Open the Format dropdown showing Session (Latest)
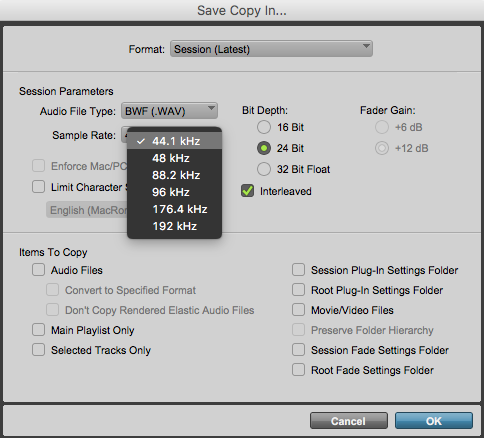 coord(271,49)
